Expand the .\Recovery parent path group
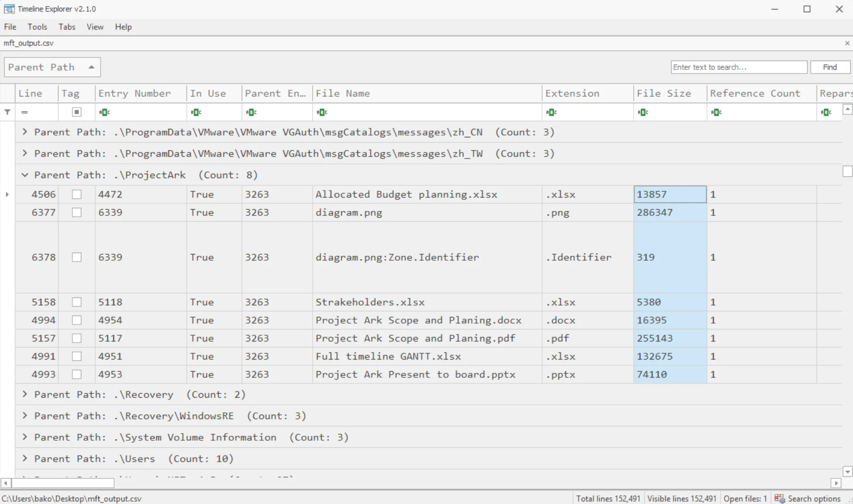The height and width of the screenshot is (504, 853). pos(25,394)
